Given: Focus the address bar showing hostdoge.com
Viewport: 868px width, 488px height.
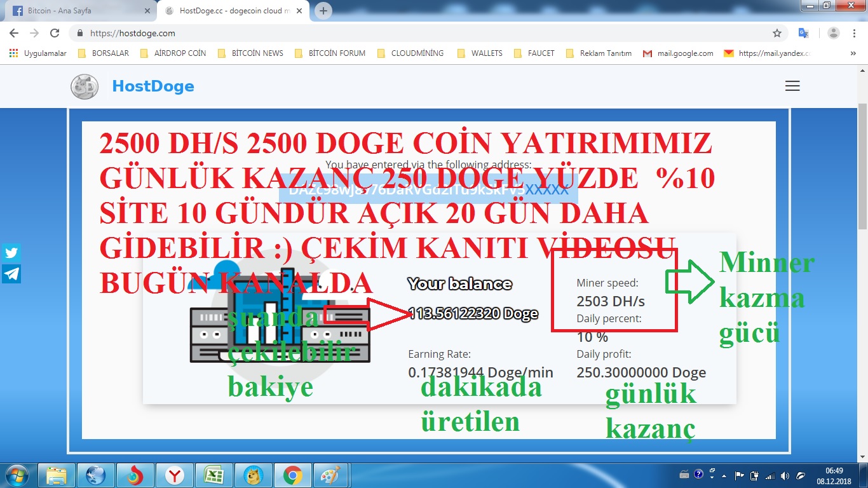Looking at the screenshot, I should coord(419,33).
